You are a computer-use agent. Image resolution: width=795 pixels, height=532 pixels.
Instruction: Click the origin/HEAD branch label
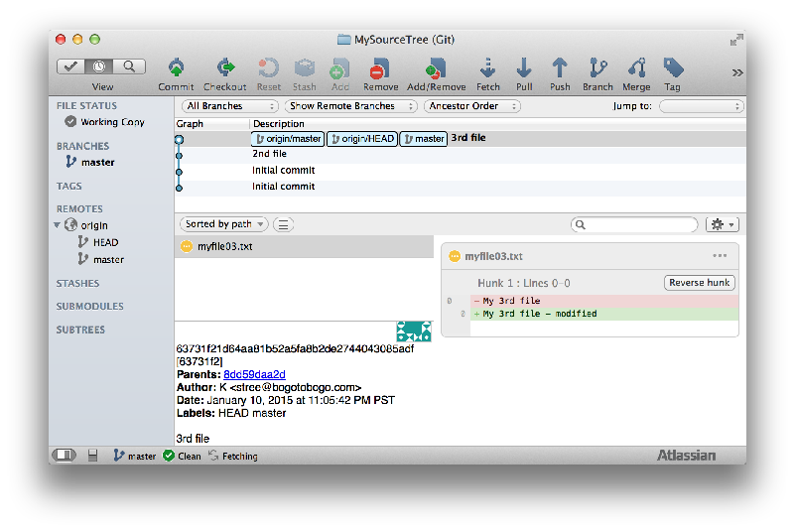(x=362, y=138)
